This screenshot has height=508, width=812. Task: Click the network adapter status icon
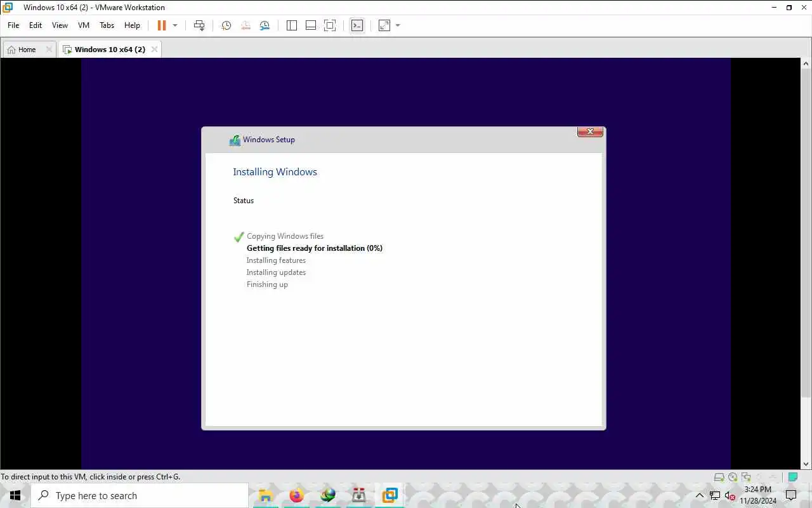coord(746,477)
